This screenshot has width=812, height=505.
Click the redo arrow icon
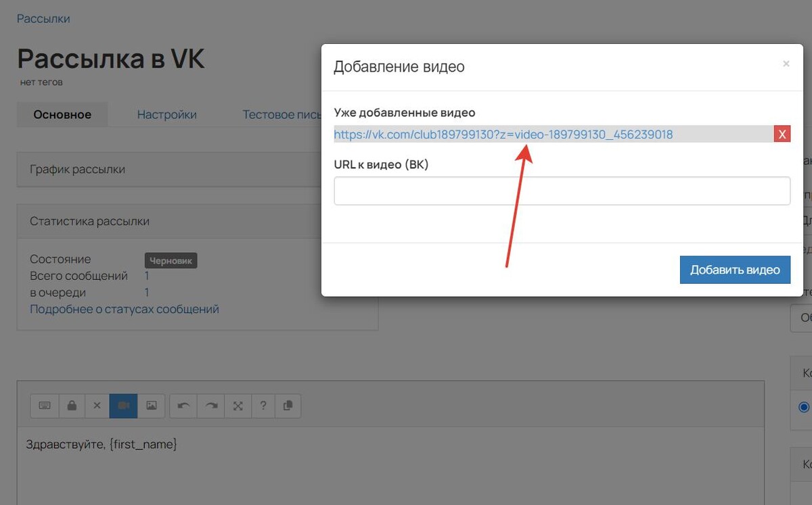pos(211,406)
